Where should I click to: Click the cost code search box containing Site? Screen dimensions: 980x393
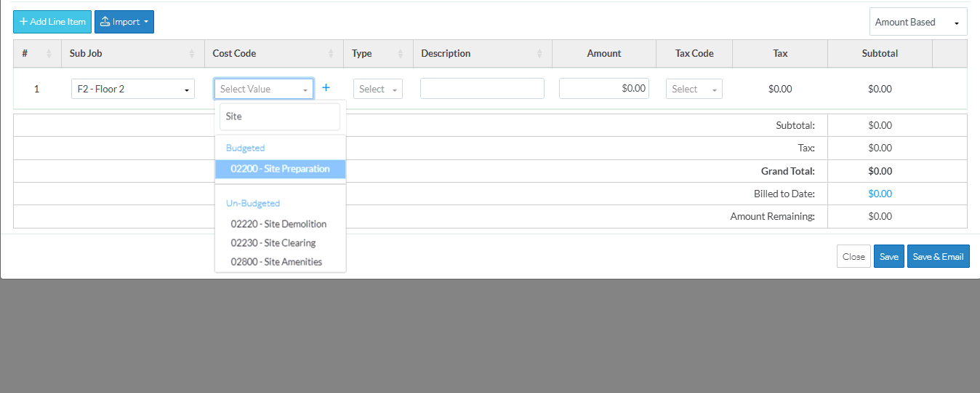click(x=280, y=116)
